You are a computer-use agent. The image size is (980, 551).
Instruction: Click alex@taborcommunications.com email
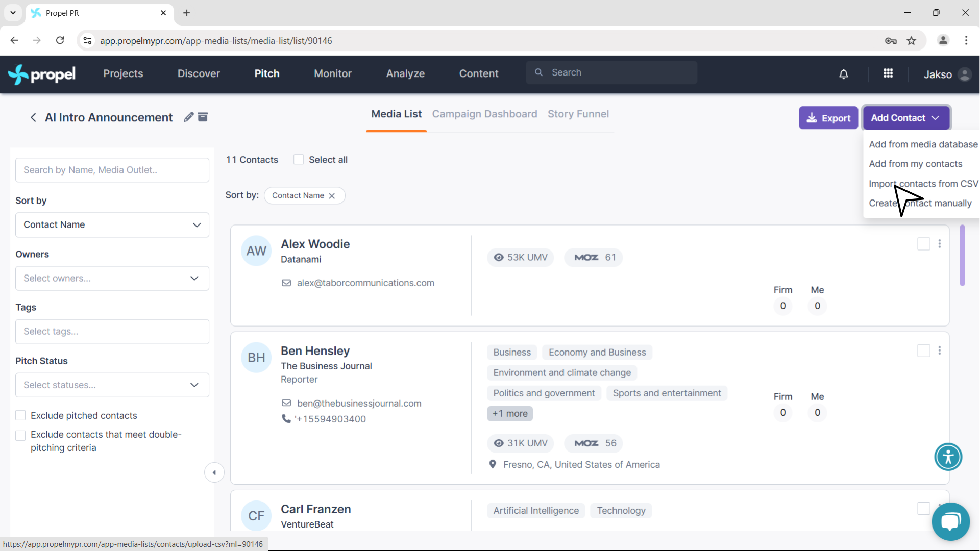tap(365, 283)
